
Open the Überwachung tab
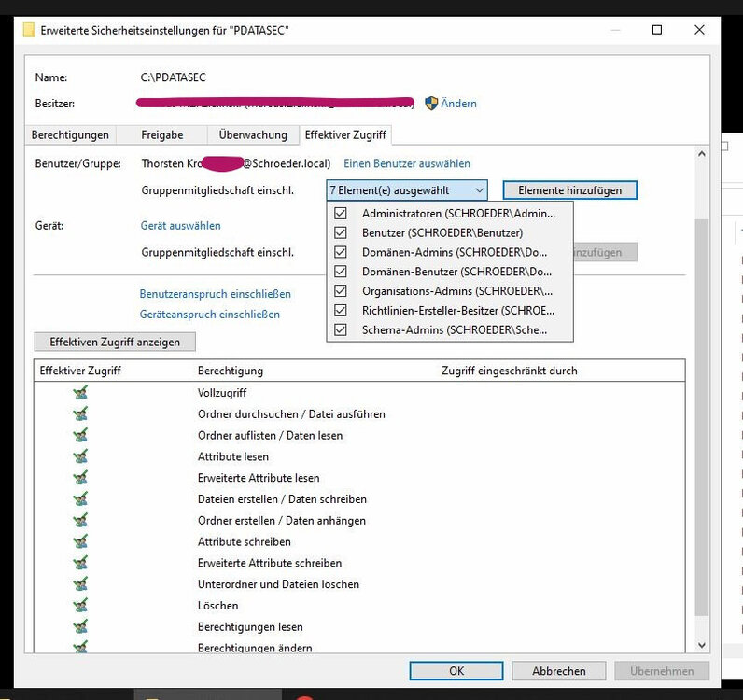click(253, 135)
